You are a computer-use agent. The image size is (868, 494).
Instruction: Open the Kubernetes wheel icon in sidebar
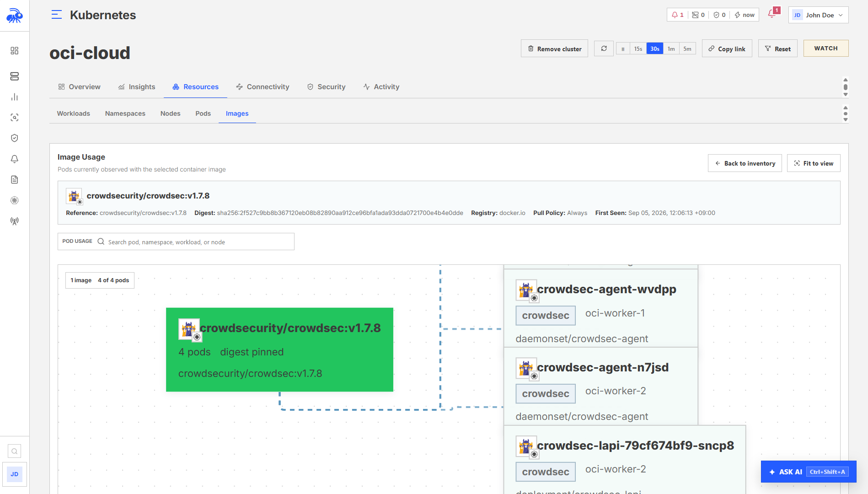tap(15, 200)
